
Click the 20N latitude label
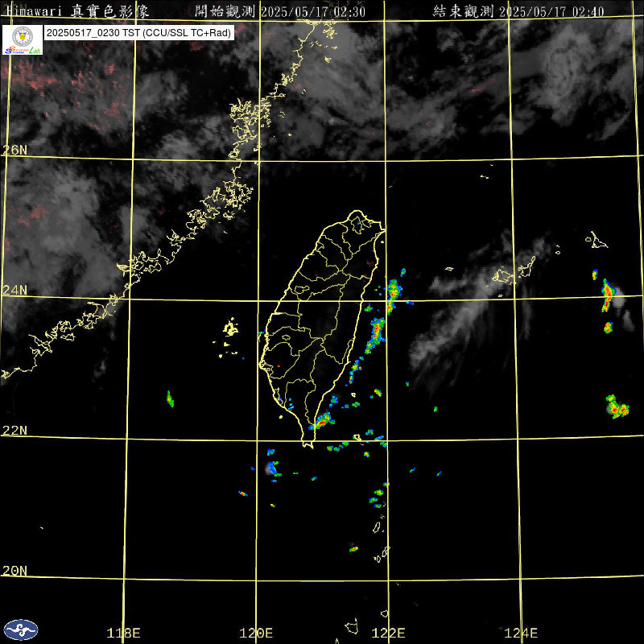[x=14, y=571]
